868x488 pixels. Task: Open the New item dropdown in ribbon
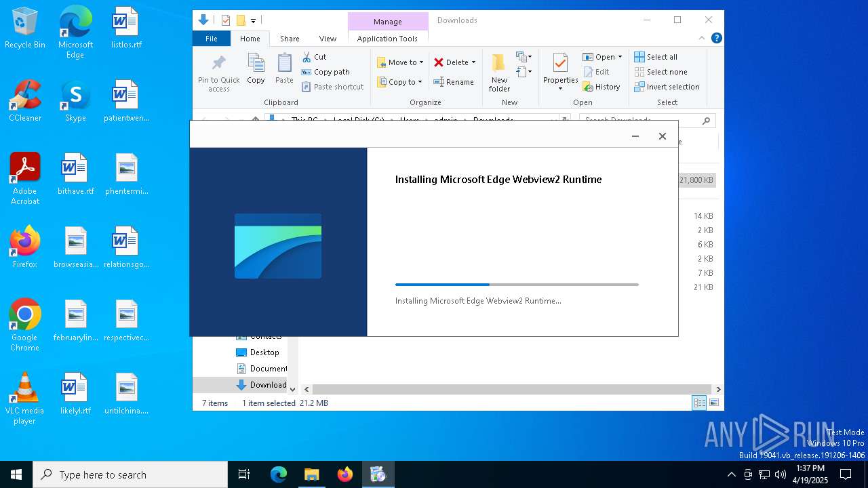pyautogui.click(x=524, y=56)
